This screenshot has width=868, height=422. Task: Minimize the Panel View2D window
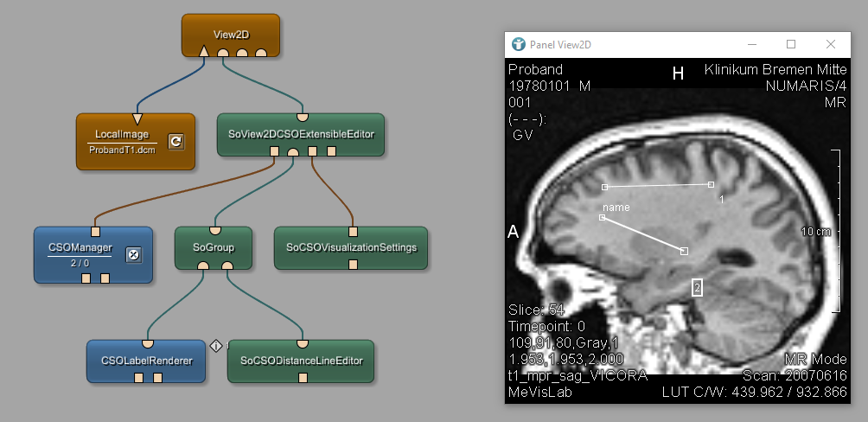click(x=750, y=44)
